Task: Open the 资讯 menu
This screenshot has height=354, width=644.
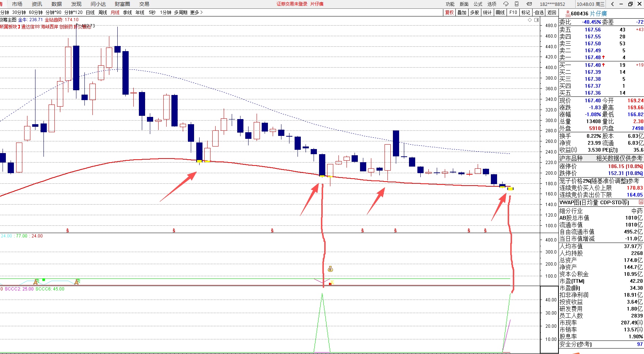Action: [37, 4]
